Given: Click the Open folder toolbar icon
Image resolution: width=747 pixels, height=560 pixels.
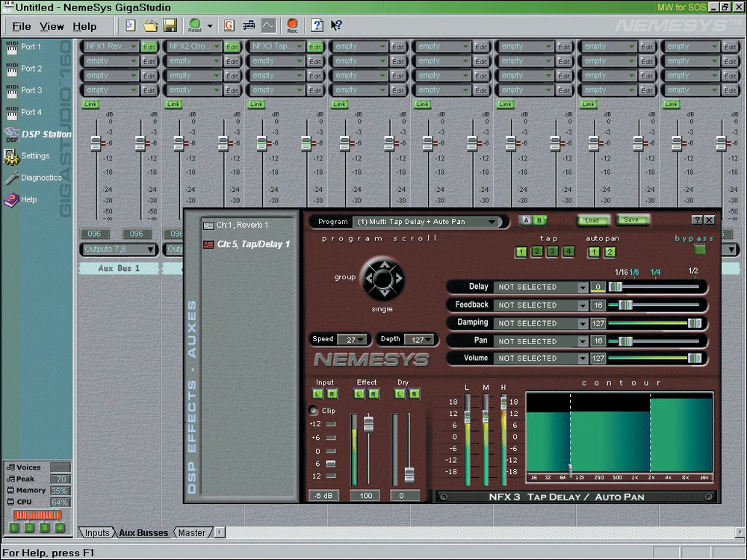Looking at the screenshot, I should click(x=150, y=26).
